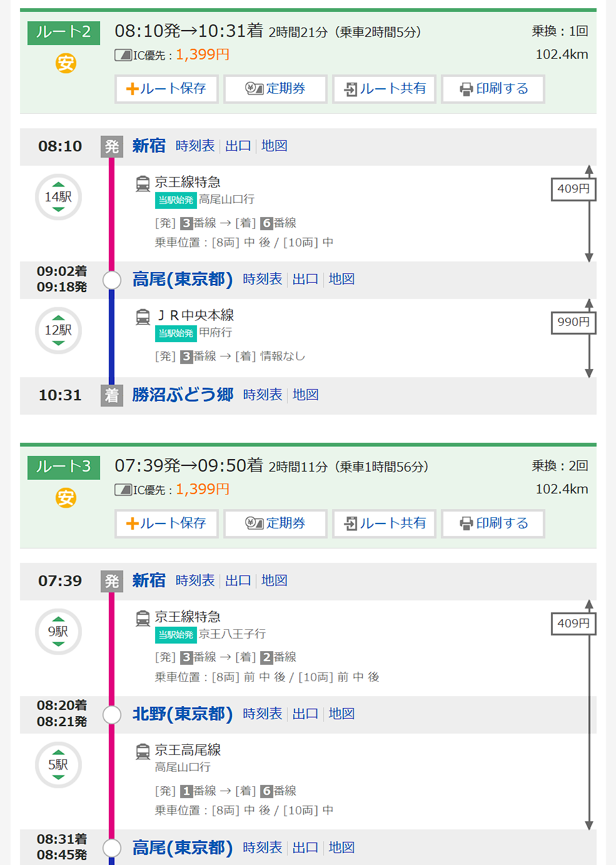The width and height of the screenshot is (616, 865).
Task: Expand the 12駅 intermediate stops
Action: pyautogui.click(x=58, y=330)
